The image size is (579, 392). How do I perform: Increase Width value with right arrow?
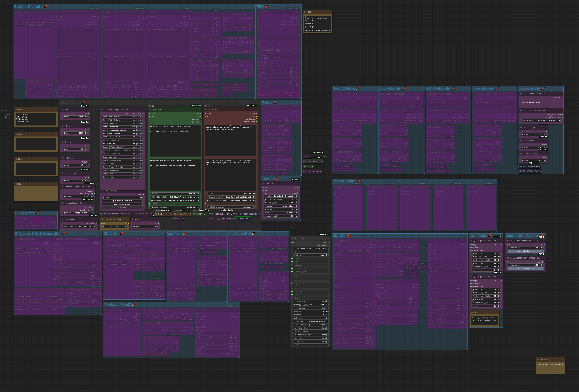[x=86, y=117]
